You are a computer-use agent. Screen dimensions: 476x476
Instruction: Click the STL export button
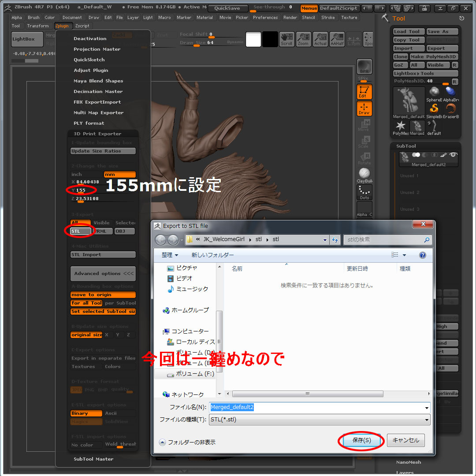(x=81, y=231)
